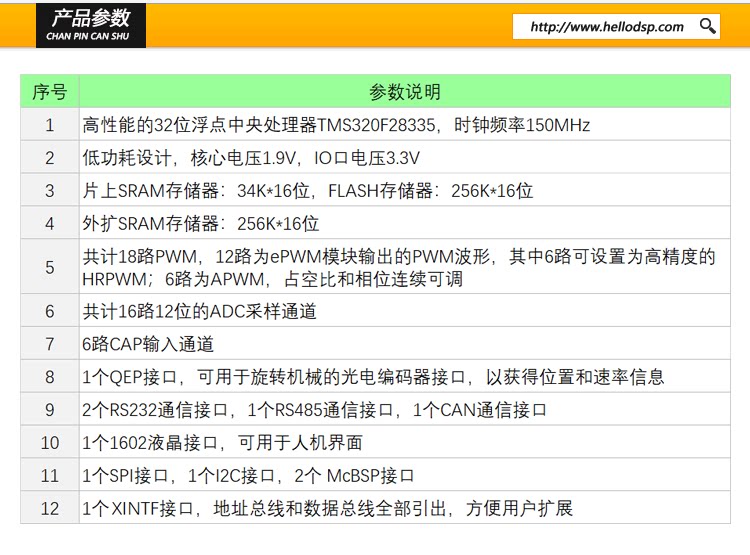750x555 pixels.
Task: Click the 2个RS232通信接口 row
Action: [405, 410]
